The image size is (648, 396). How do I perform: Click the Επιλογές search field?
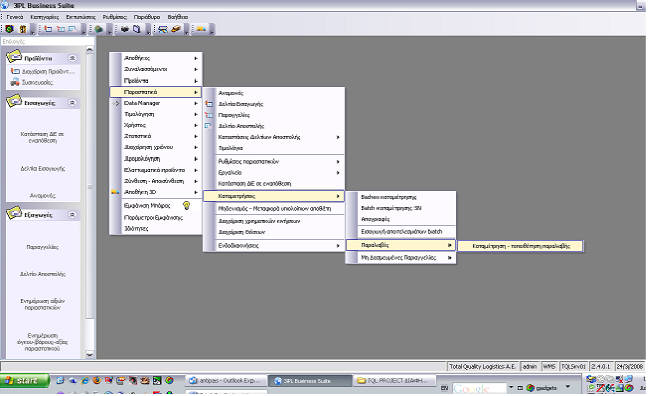coord(48,41)
